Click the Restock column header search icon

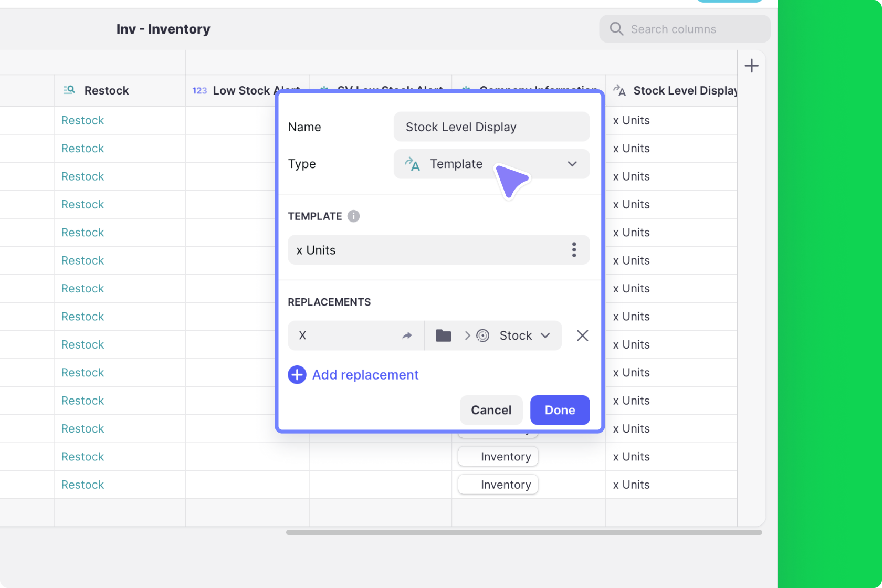click(68, 90)
